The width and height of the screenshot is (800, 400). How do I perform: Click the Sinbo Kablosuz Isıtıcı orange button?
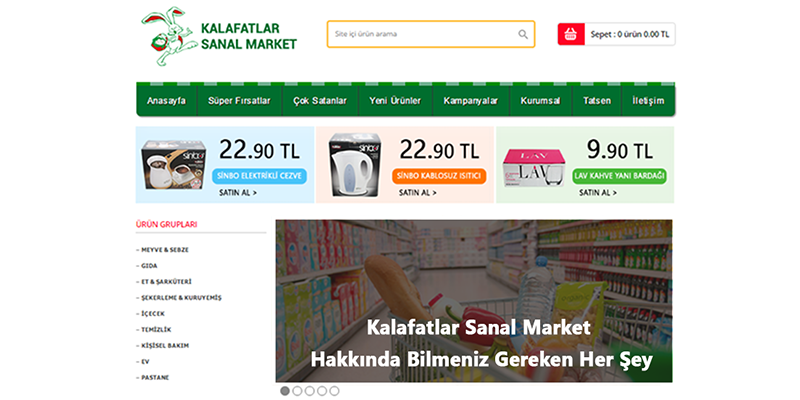point(439,177)
